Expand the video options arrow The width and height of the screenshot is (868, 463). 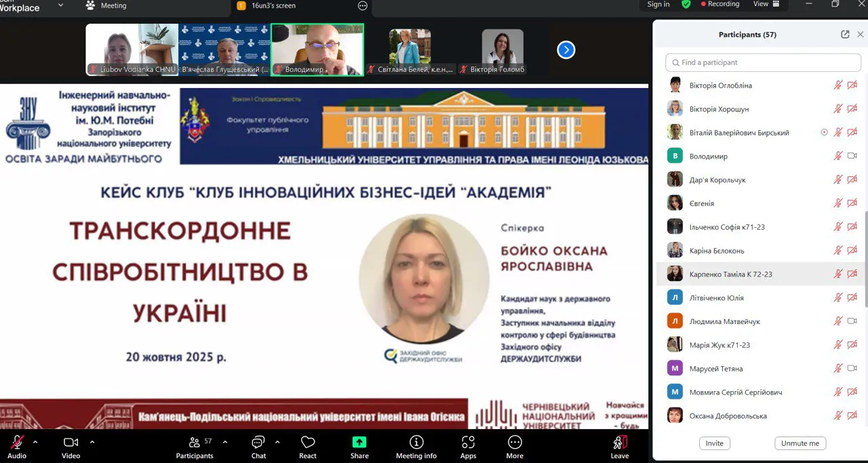click(92, 441)
